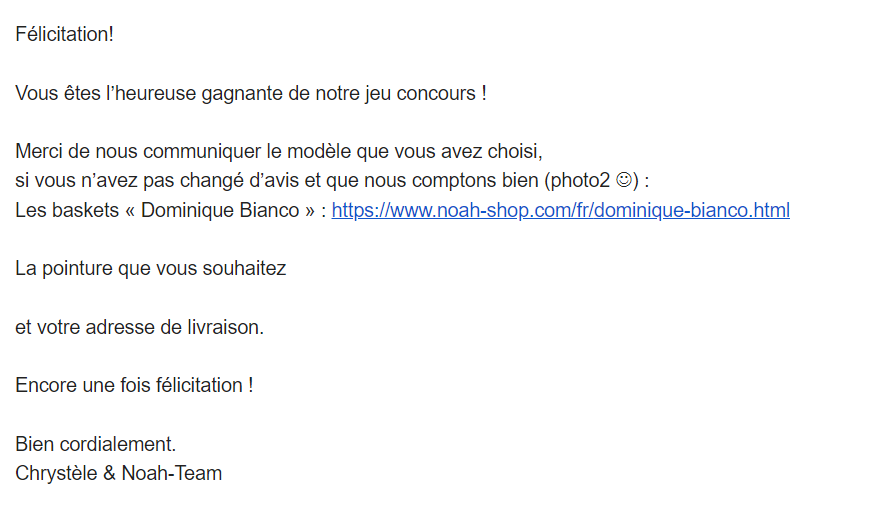Viewport: 871px width, 517px height.
Task: Click the line "Encore une fois félicitation !"
Action: pyautogui.click(x=134, y=385)
